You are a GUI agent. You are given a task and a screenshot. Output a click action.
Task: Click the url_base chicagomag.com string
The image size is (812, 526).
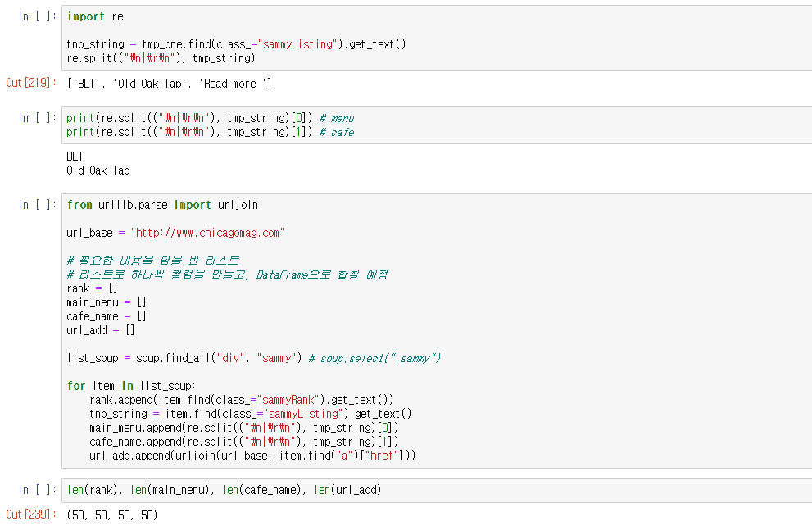point(207,233)
